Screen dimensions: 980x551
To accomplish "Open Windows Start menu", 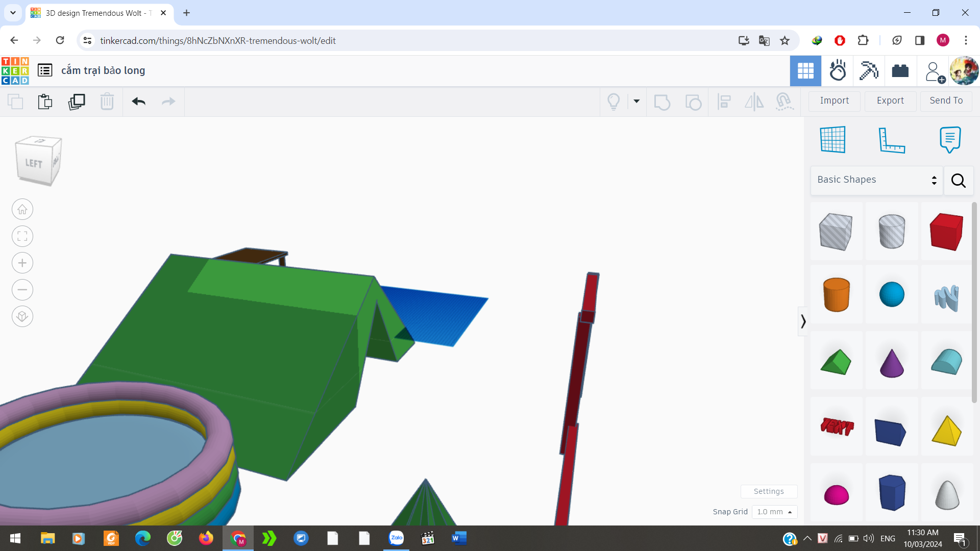I will (15, 538).
